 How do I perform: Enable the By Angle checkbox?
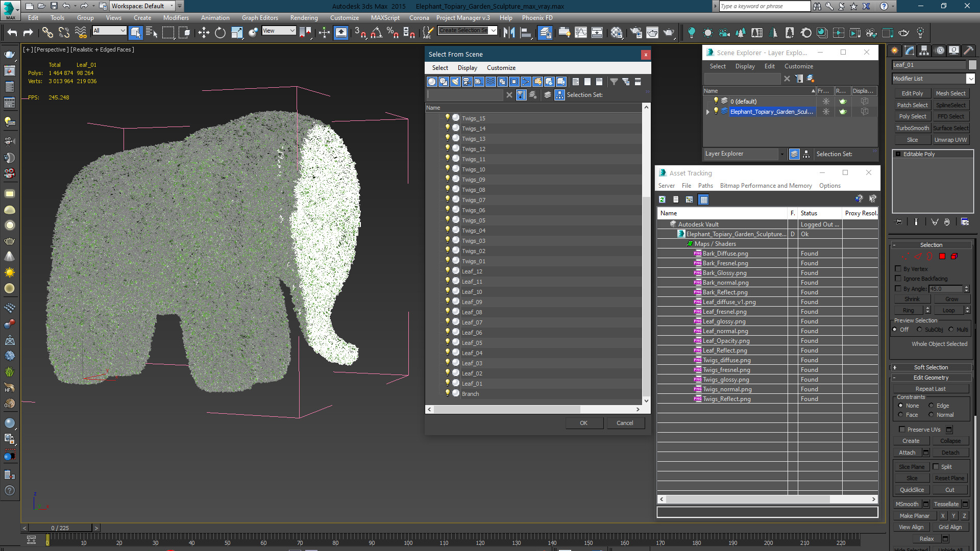click(x=898, y=288)
